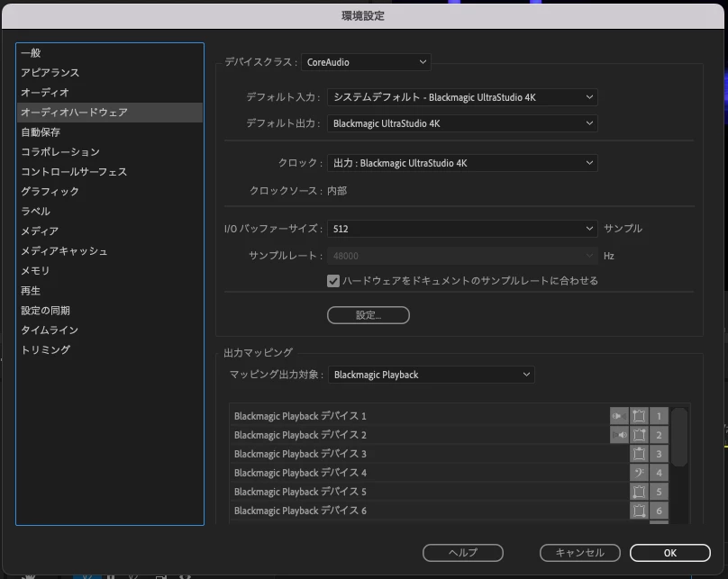
Task: Open the デバイスクラス CoreAudio dropdown
Action: [x=366, y=62]
